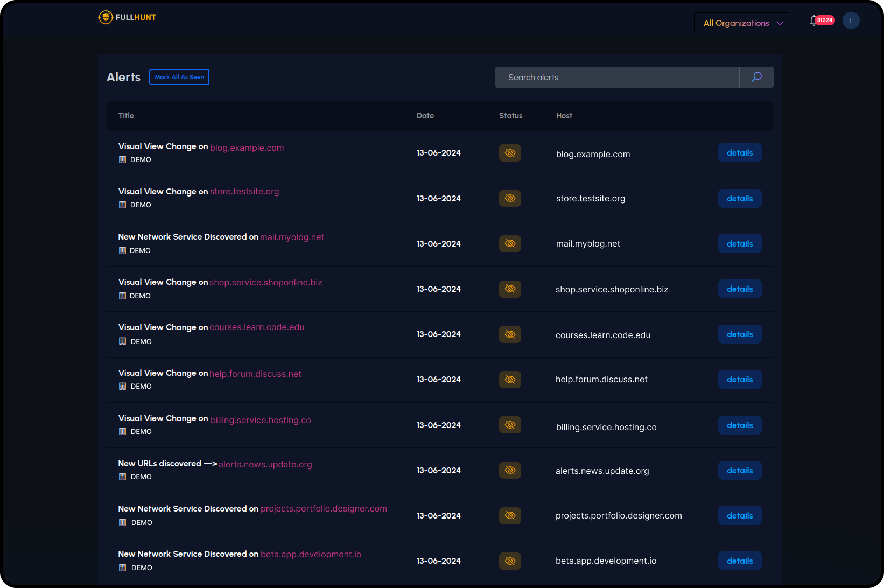Toggle seen status for help.forum.discuss.net alert
The width and height of the screenshot is (884, 588).
coord(510,380)
